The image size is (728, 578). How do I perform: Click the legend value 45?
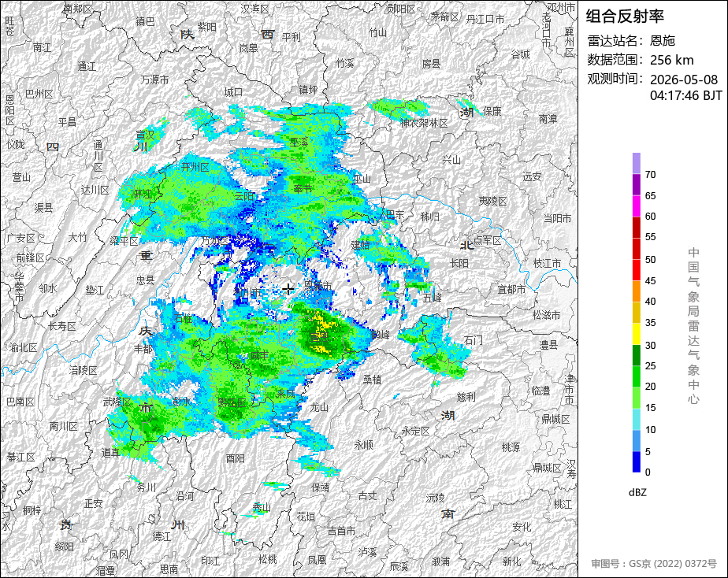[651, 280]
